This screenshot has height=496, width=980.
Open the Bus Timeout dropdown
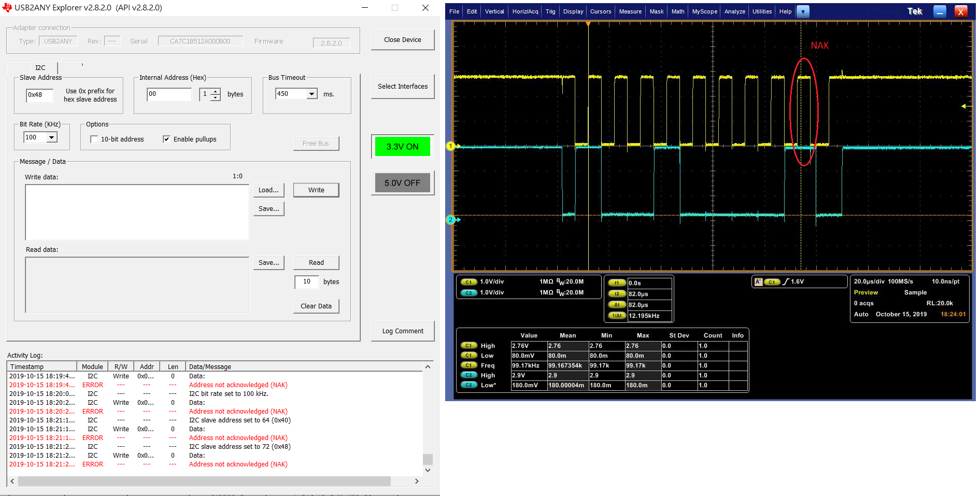tap(311, 94)
